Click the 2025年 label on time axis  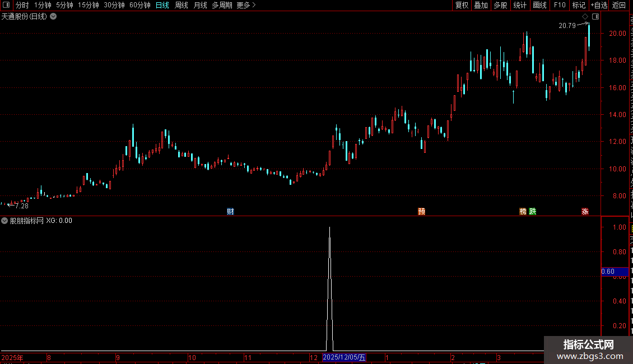pos(12,358)
